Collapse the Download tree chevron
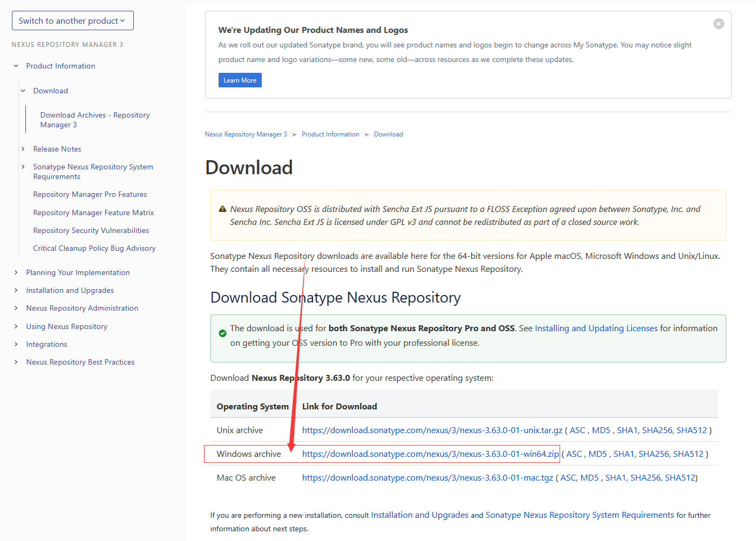 pyautogui.click(x=23, y=91)
